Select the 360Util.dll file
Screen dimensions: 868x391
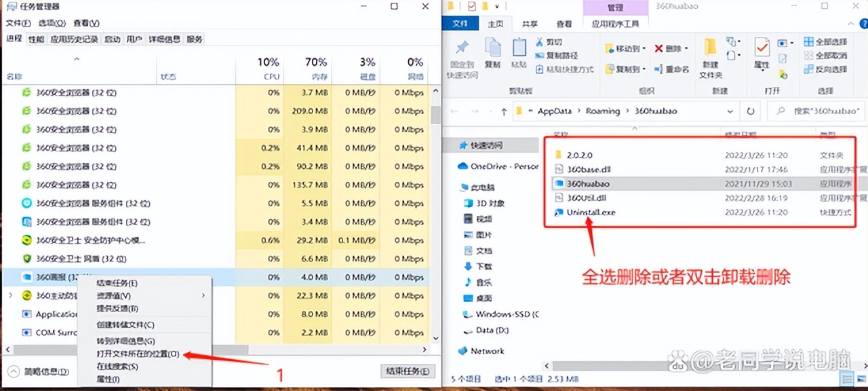point(586,198)
